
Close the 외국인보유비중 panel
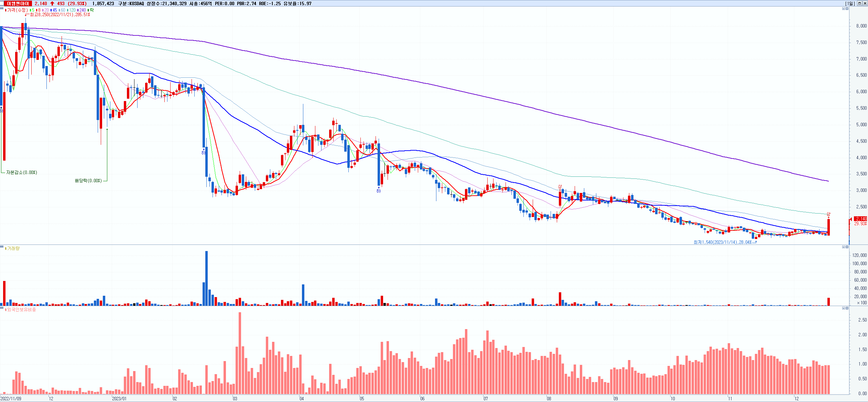[x=847, y=308]
